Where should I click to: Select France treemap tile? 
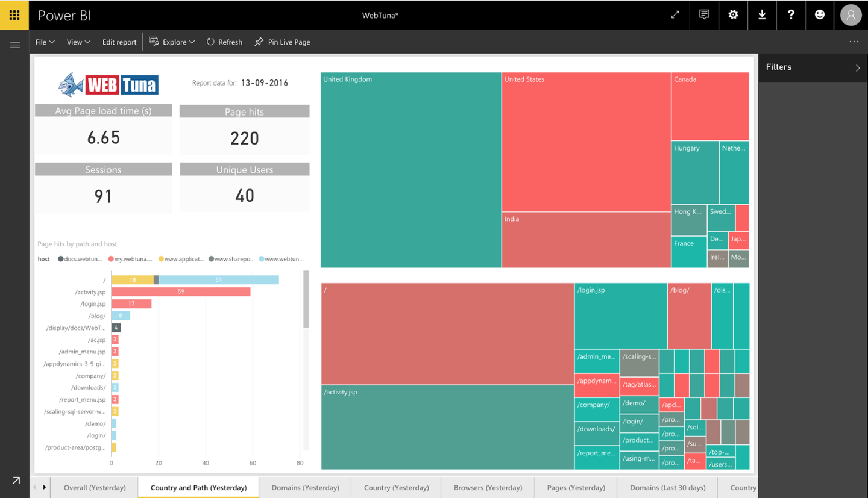689,252
